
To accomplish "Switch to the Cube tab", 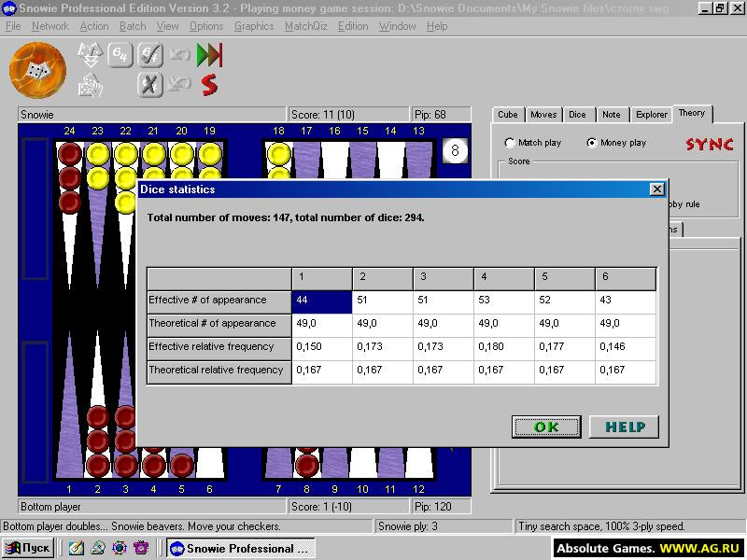I will click(x=508, y=114).
